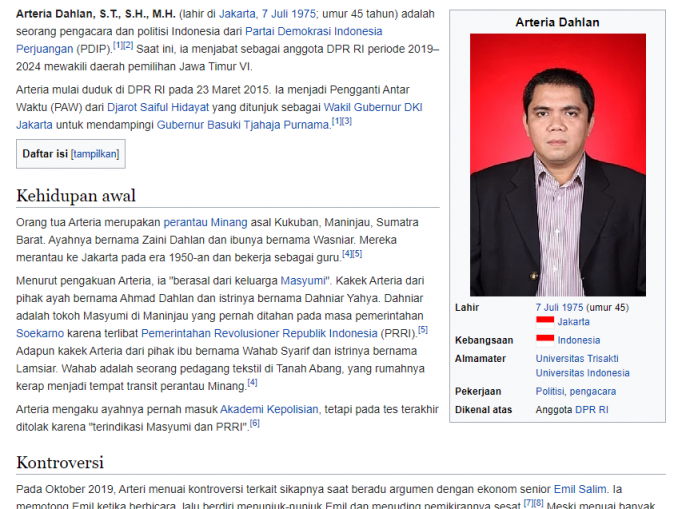Open the DPR RI link in infobox

pos(592,410)
